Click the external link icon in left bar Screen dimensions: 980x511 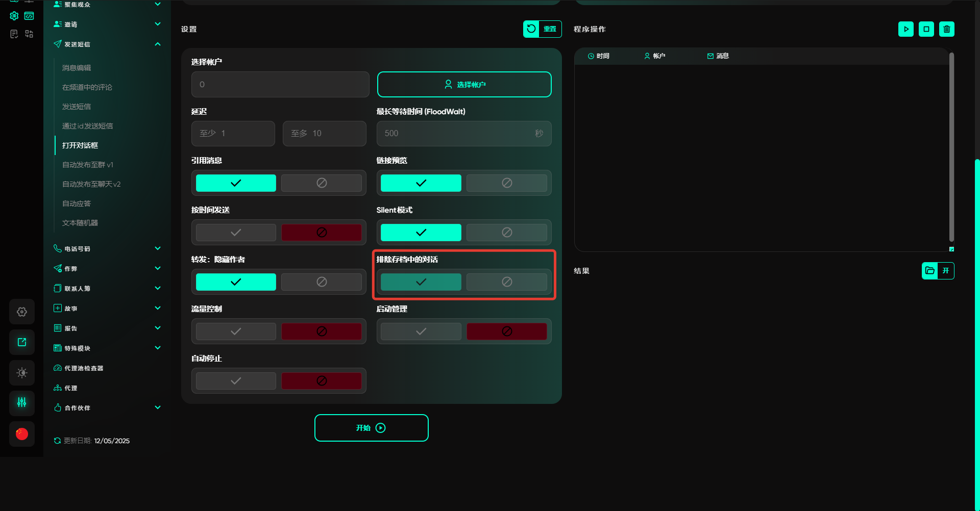[22, 342]
